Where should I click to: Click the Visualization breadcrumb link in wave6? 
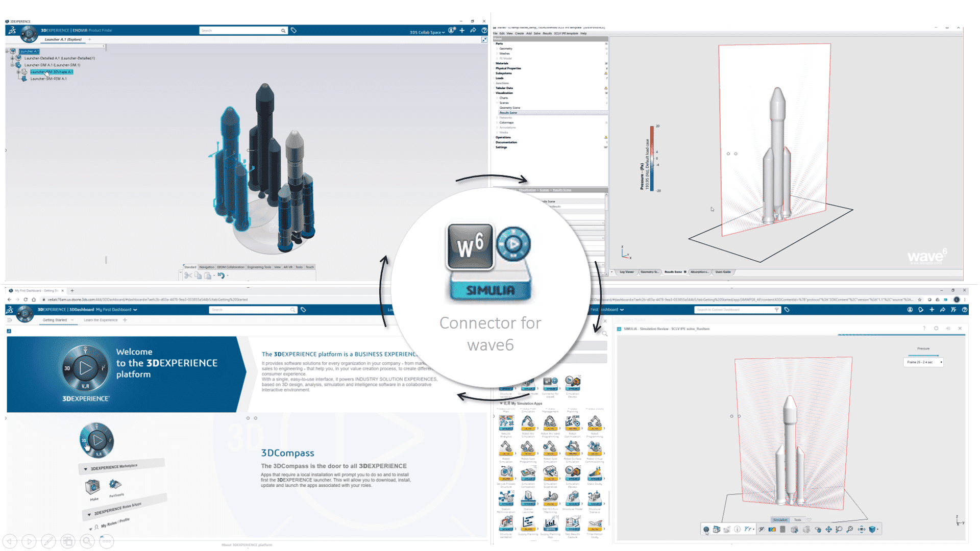527,190
